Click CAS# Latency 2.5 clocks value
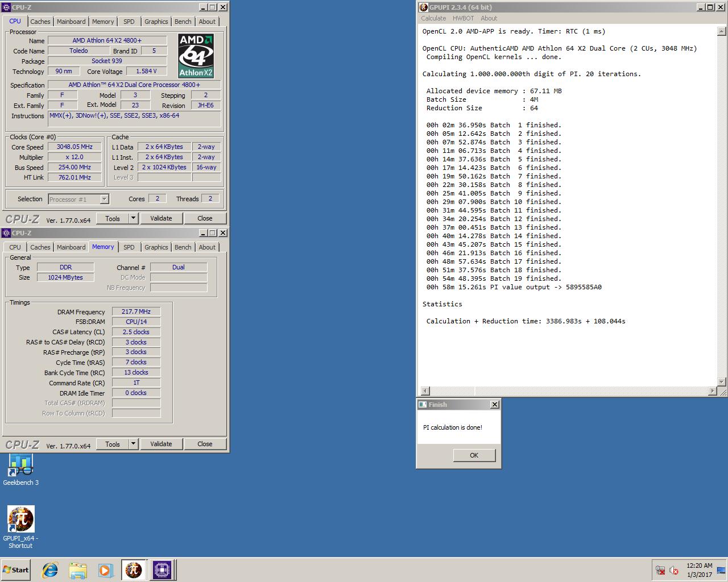 click(136, 332)
